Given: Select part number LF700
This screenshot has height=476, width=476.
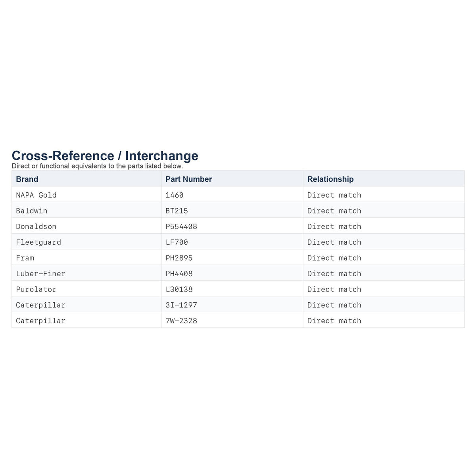Looking at the screenshot, I should [x=177, y=242].
